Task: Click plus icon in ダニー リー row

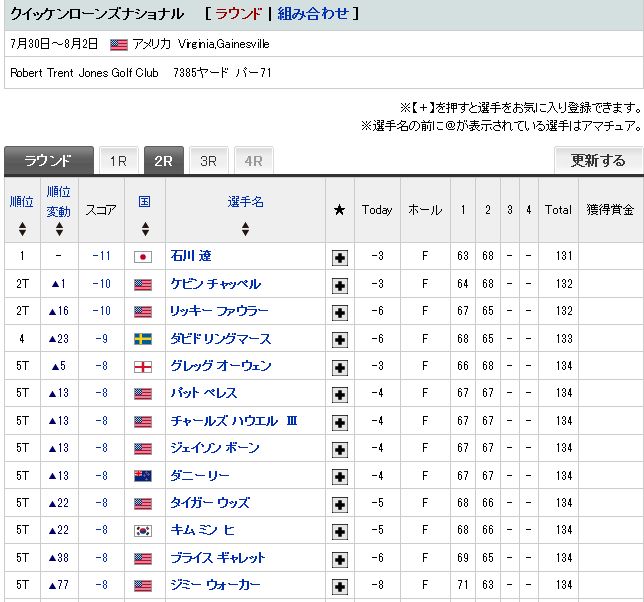Action: (340, 477)
